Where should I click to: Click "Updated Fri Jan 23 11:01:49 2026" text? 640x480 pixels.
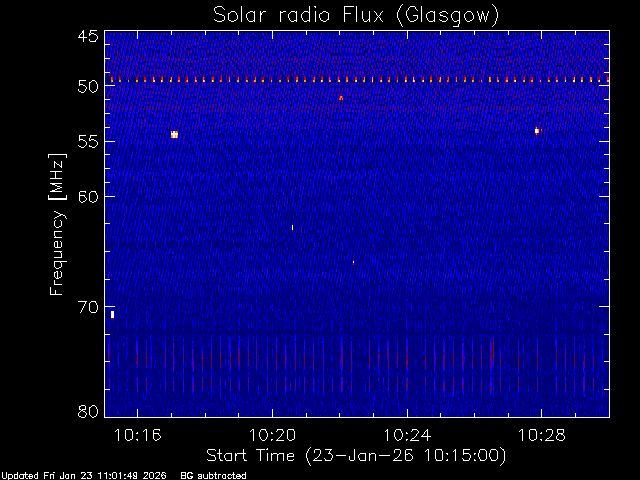tap(84, 476)
